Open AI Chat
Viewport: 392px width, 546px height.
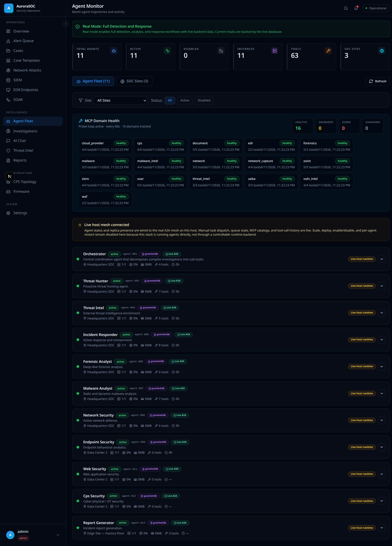pos(33,141)
